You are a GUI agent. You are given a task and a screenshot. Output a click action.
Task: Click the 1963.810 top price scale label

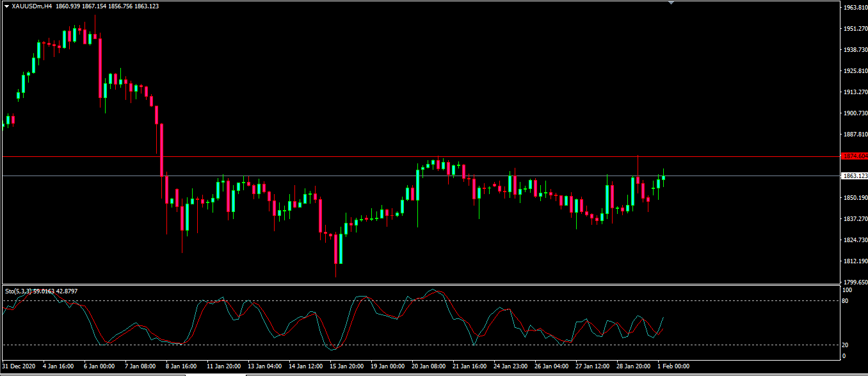tap(855, 8)
